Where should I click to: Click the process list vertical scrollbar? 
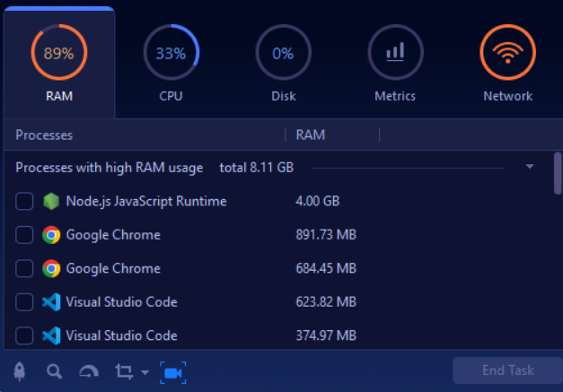pos(558,173)
